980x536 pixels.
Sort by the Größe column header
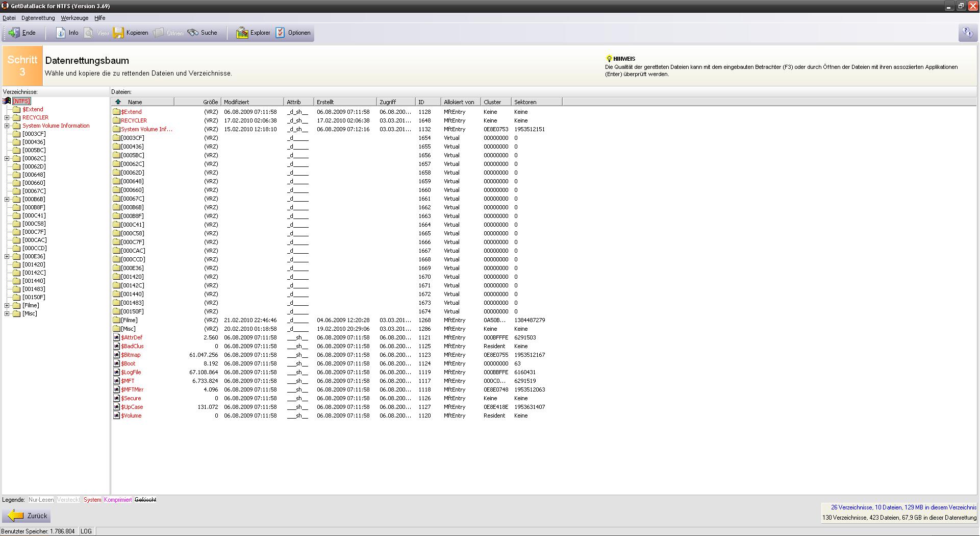[197, 102]
